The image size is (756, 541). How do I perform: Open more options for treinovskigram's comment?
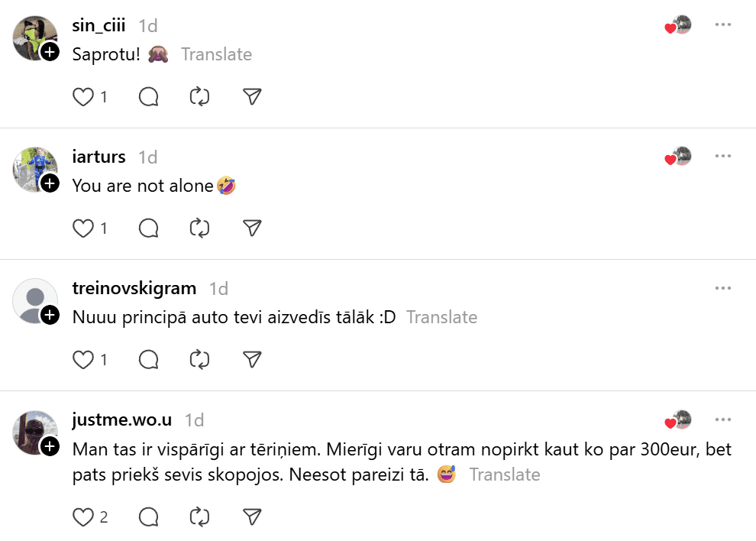pyautogui.click(x=722, y=288)
